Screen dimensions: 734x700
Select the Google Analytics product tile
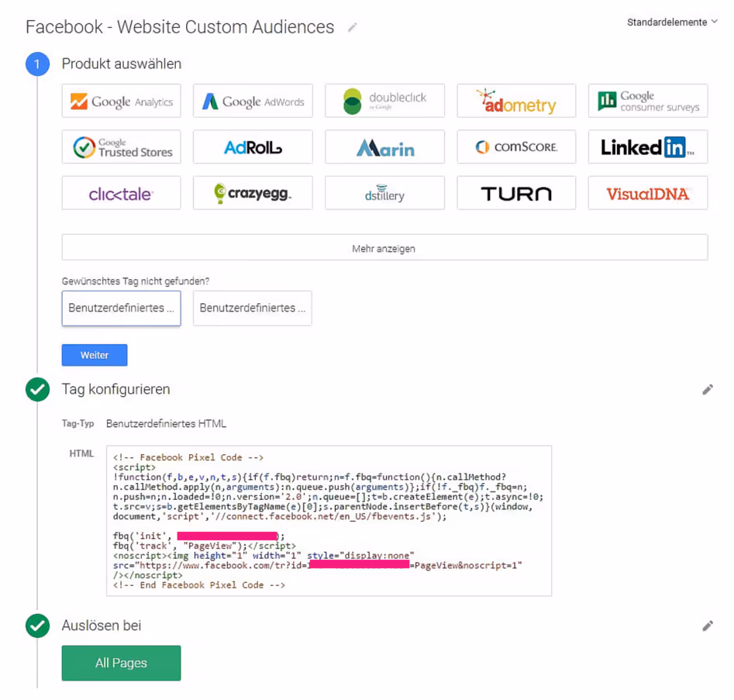click(121, 101)
